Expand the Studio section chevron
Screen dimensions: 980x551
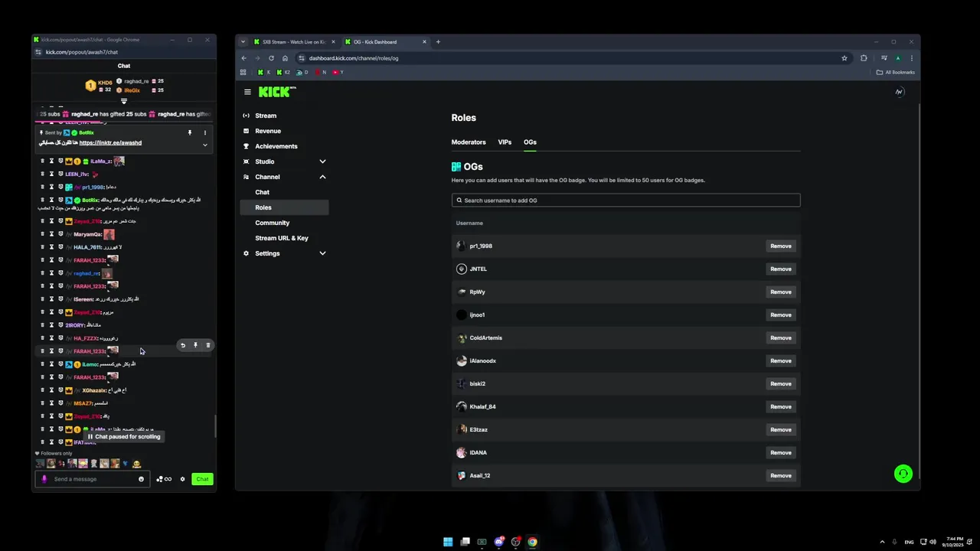pos(322,161)
